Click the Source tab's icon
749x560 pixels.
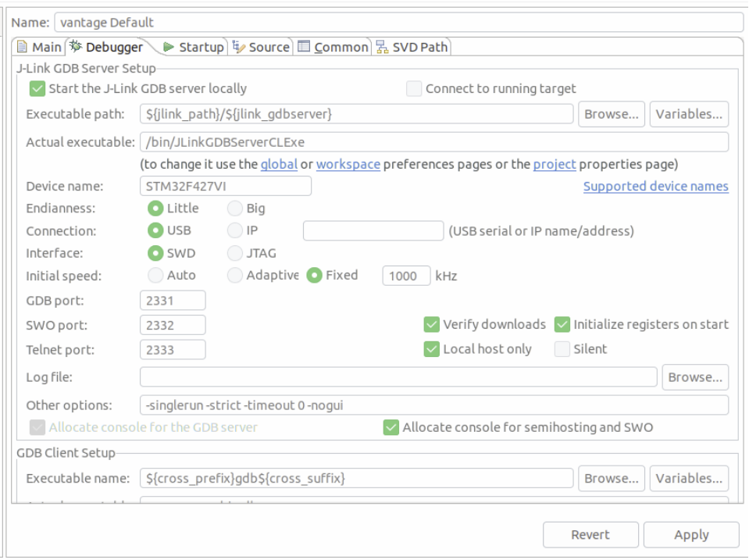238,47
